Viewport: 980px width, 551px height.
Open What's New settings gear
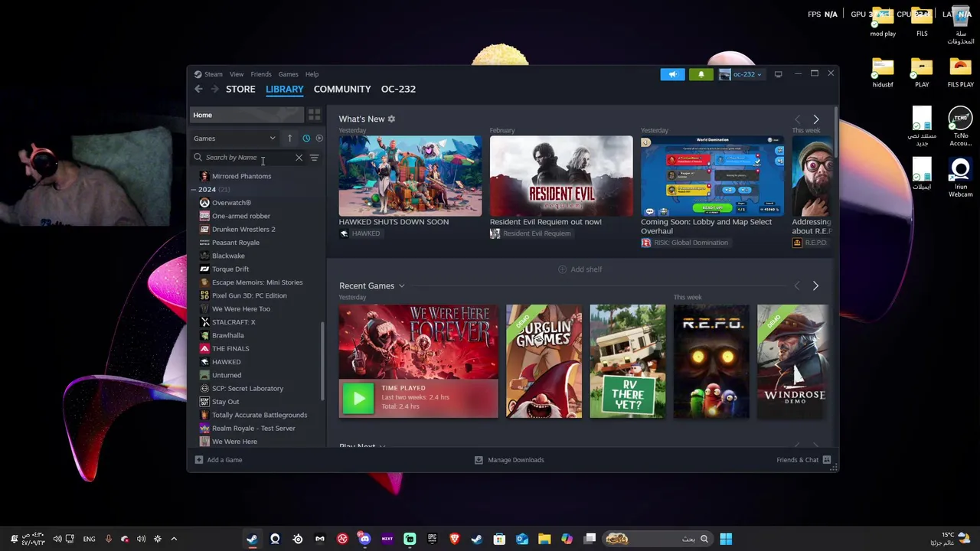pyautogui.click(x=391, y=119)
